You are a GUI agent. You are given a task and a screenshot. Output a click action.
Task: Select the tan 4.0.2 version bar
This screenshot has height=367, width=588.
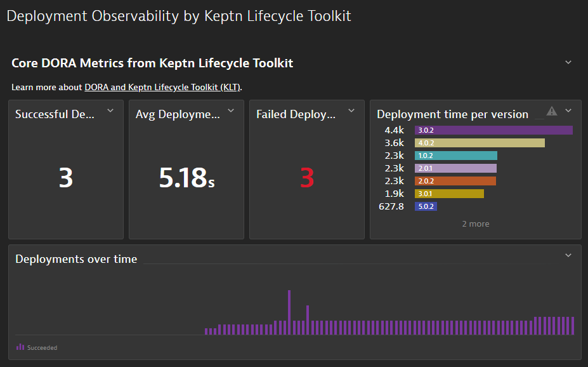480,143
